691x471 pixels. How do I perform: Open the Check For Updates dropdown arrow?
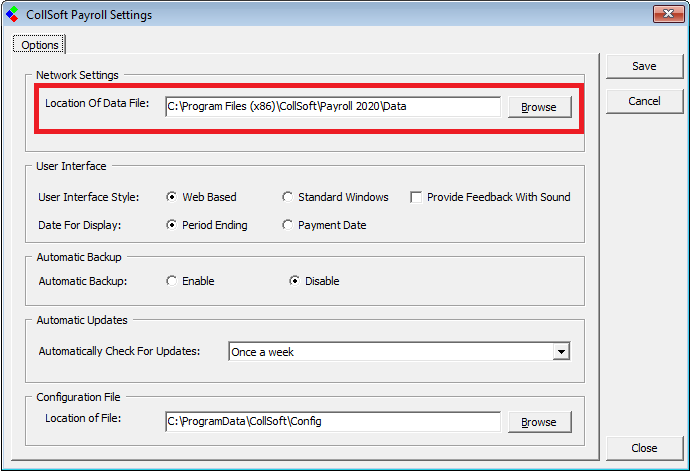tap(561, 352)
